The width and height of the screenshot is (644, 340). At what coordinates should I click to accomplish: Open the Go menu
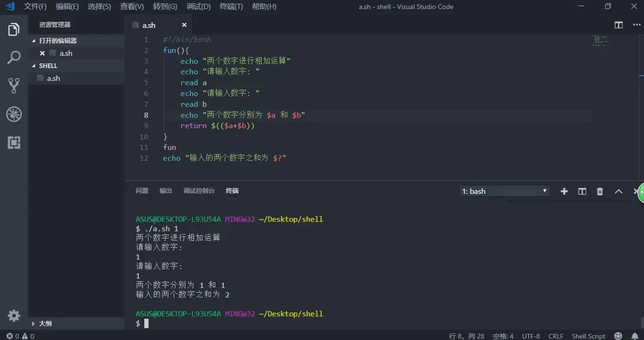pos(165,7)
